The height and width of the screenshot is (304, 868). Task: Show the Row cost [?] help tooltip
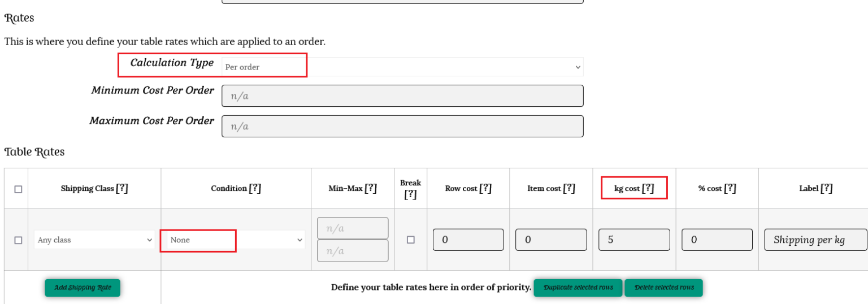pos(485,189)
